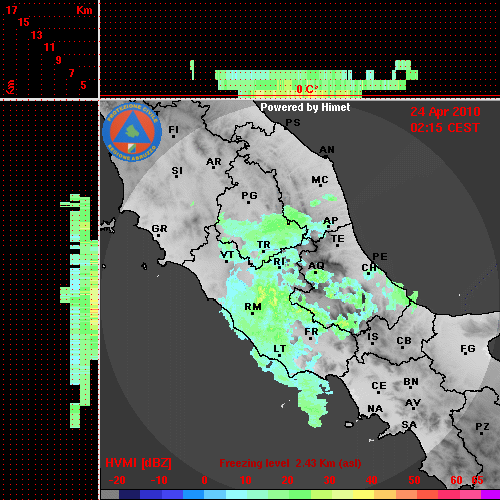Viewport: 500px width, 500px height.
Task: Click the MC city label
Action: pos(320,180)
